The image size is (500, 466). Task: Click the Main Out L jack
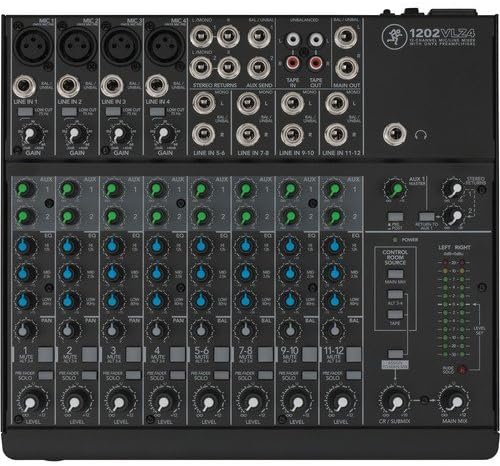click(x=346, y=37)
